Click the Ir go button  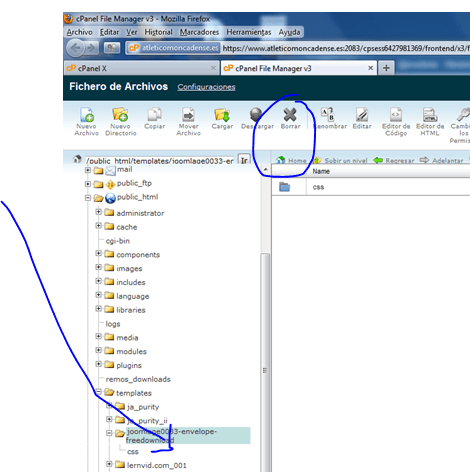(244, 160)
